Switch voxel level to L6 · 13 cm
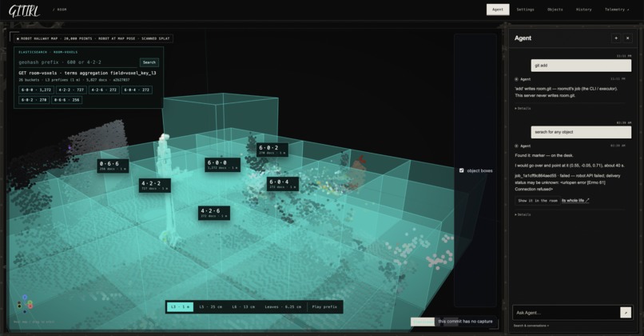The height and width of the screenshot is (336, 644). tap(243, 307)
